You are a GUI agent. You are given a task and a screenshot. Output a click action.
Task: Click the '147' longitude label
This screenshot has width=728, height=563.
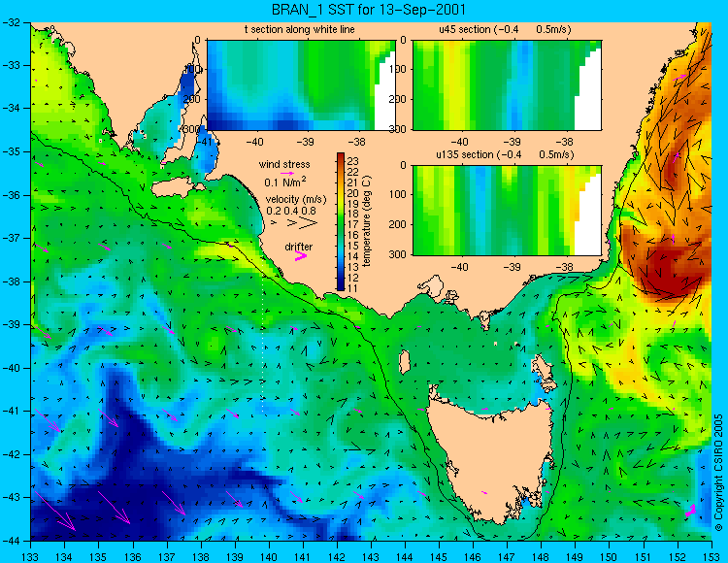coord(507,556)
